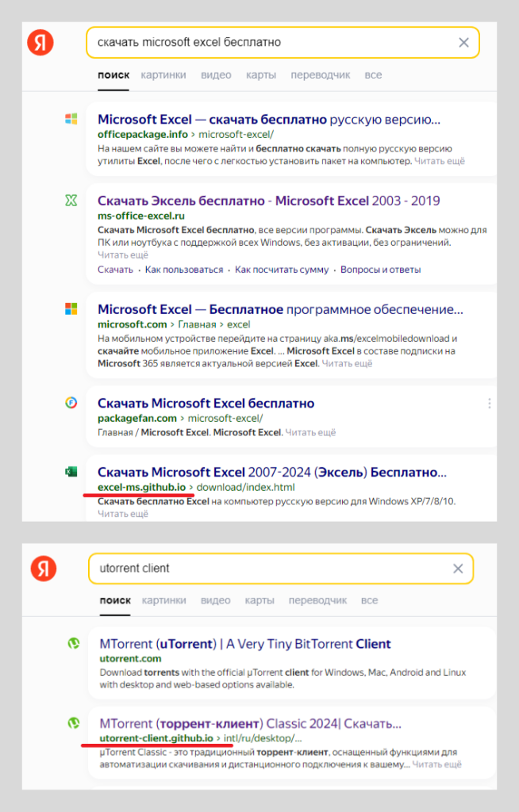Click the Yandex logo in the top search panel
The image size is (519, 812).
point(40,43)
